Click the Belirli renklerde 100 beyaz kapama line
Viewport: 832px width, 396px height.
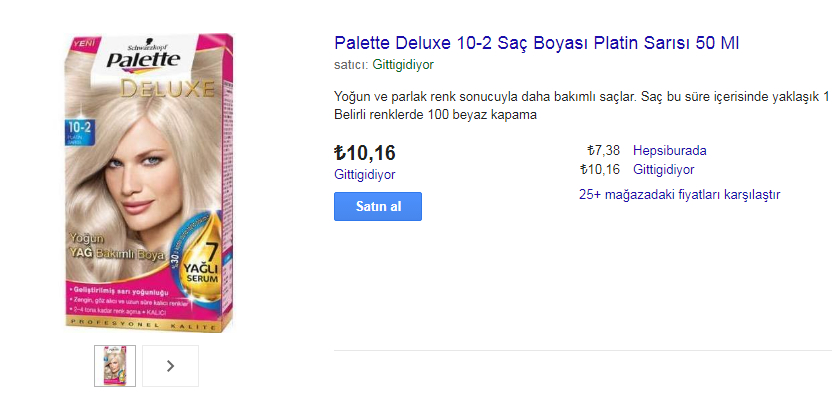point(436,115)
